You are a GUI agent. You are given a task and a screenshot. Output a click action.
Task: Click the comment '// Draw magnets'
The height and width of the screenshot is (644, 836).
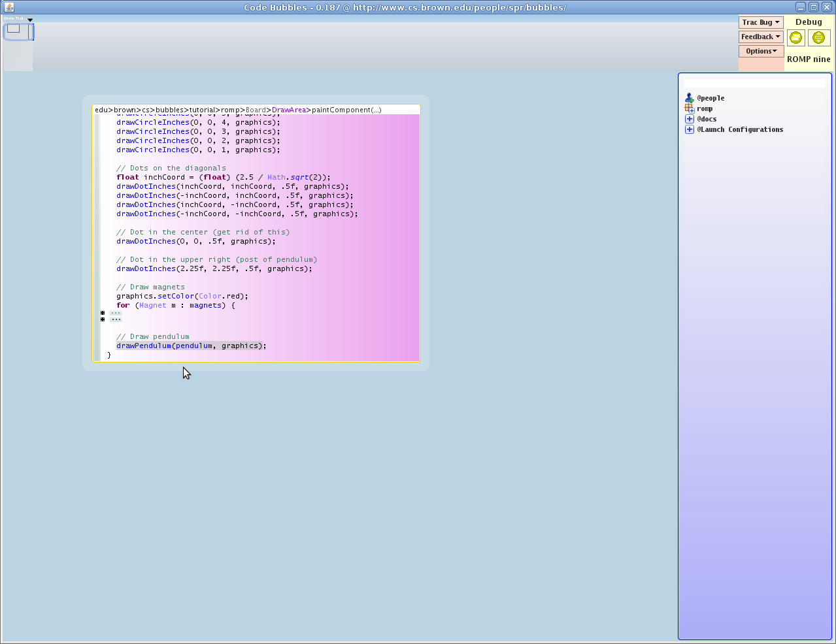(150, 287)
